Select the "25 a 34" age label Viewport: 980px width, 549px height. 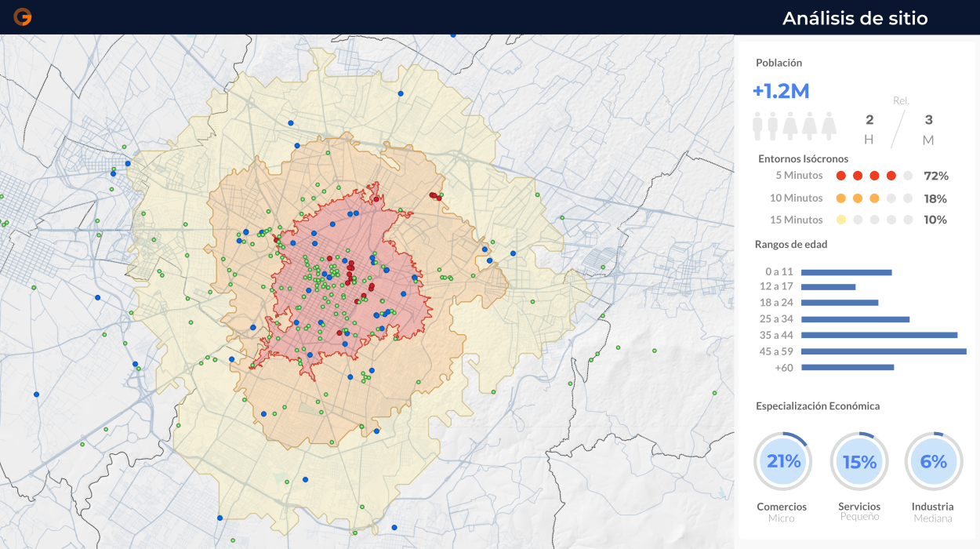pos(777,319)
